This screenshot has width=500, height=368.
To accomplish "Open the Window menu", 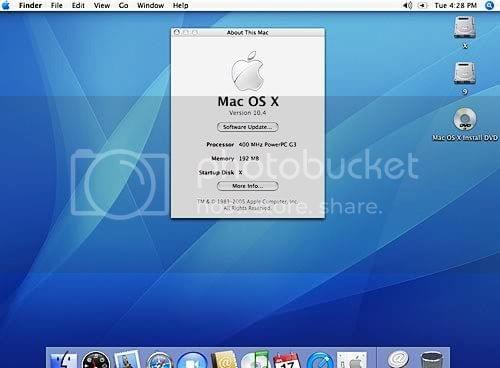I will [x=150, y=5].
